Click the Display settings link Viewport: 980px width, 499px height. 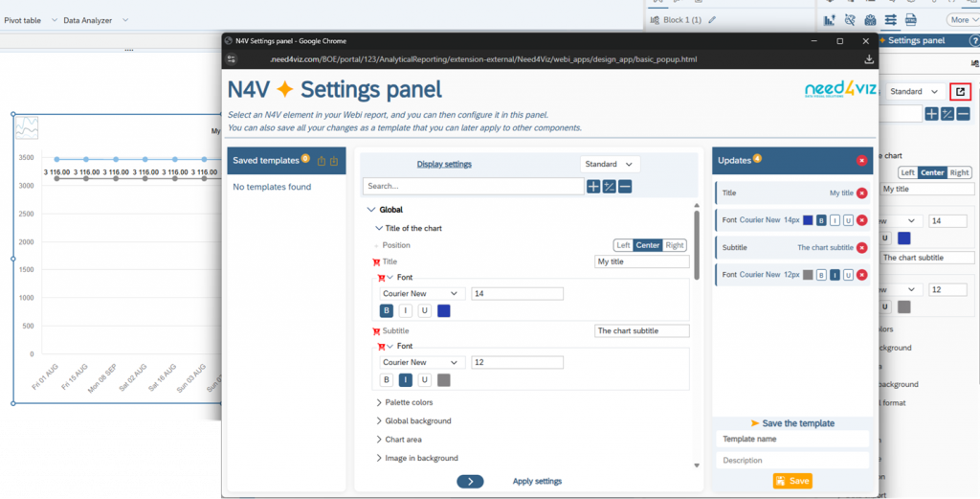[x=444, y=164]
